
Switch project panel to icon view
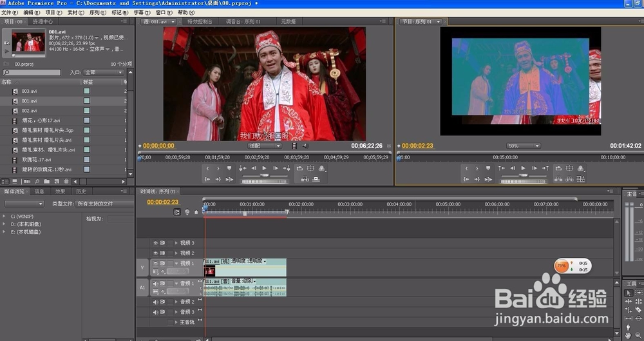point(15,181)
